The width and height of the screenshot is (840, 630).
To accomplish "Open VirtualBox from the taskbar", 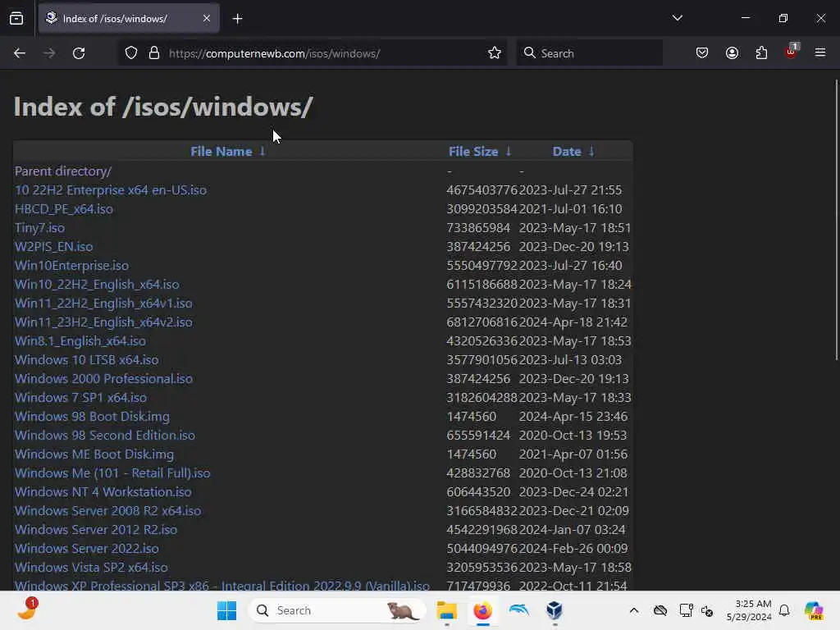I will pyautogui.click(x=555, y=610).
